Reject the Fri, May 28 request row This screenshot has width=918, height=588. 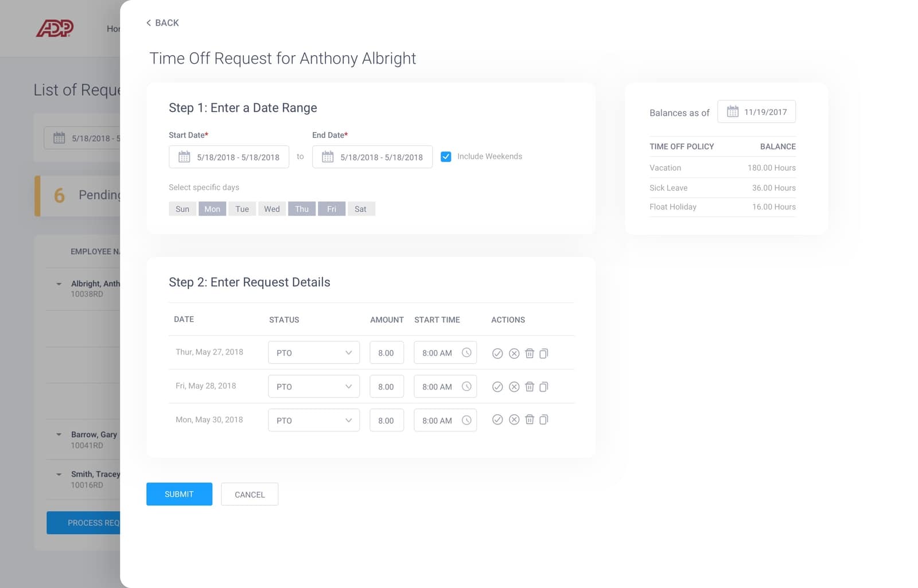tap(514, 387)
